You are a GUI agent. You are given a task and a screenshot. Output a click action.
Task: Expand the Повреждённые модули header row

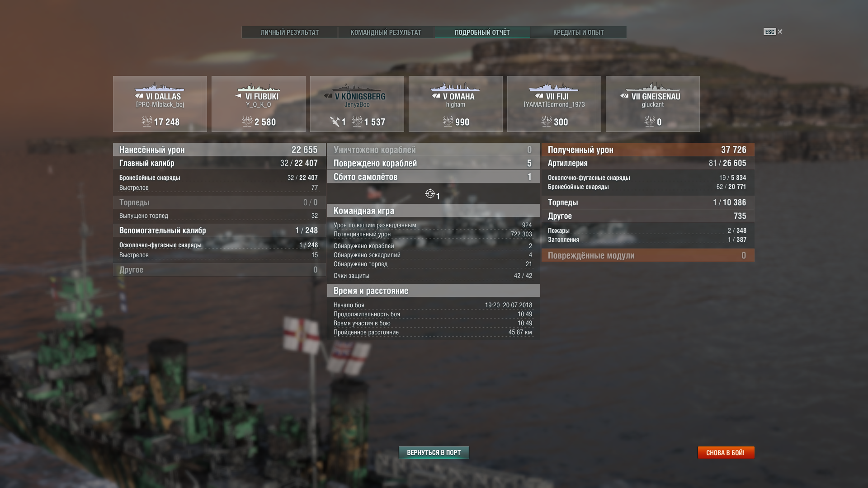(648, 255)
